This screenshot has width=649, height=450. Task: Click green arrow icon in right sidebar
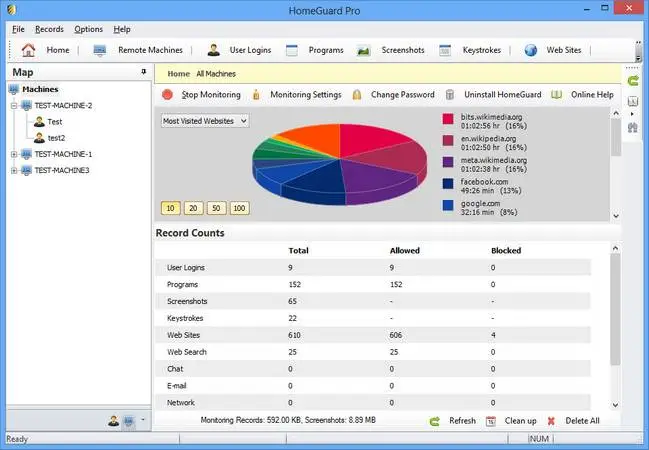pyautogui.click(x=633, y=81)
